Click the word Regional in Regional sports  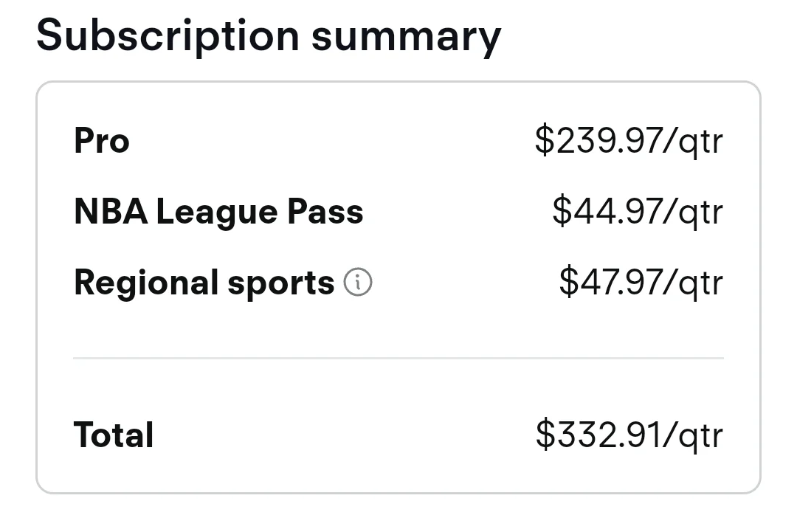pyautogui.click(x=146, y=283)
